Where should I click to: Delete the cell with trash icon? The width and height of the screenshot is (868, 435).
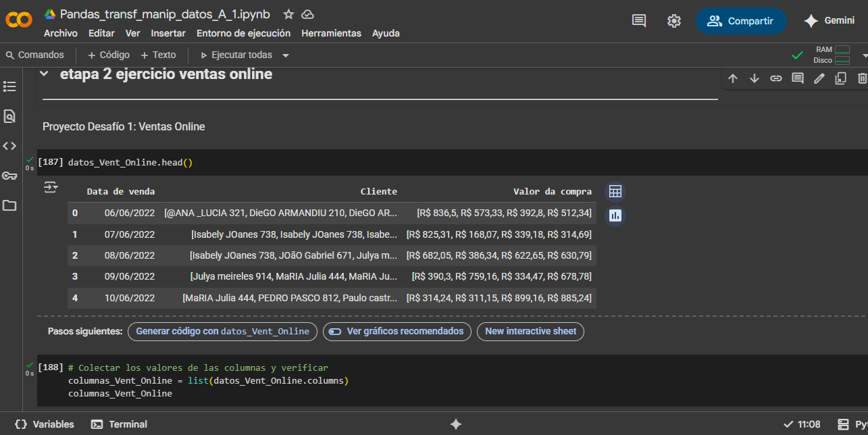[x=862, y=78]
